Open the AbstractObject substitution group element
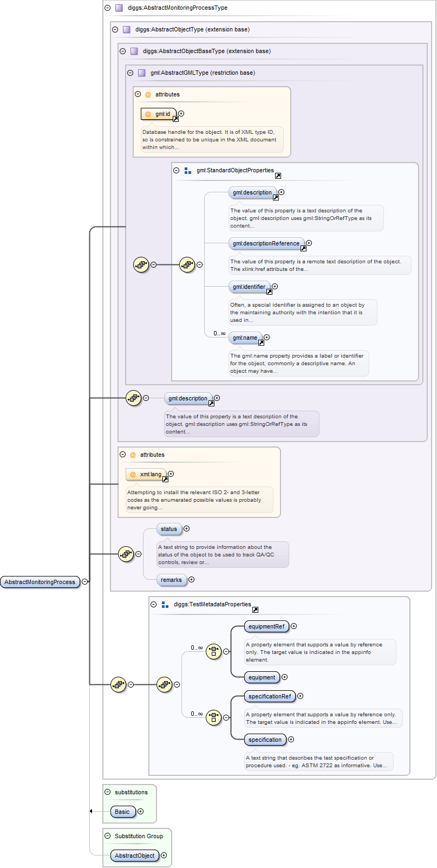 click(134, 856)
